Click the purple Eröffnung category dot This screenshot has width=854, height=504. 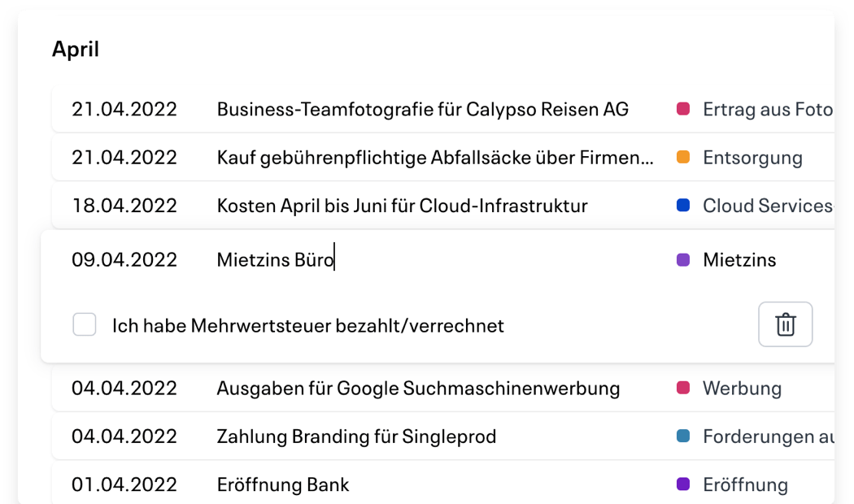tap(683, 484)
